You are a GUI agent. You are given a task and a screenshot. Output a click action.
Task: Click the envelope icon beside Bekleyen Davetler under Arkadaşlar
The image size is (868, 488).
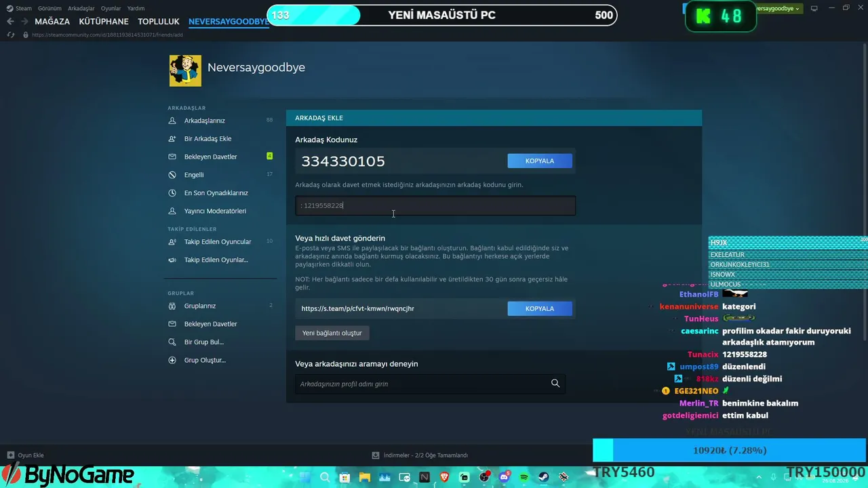(172, 157)
